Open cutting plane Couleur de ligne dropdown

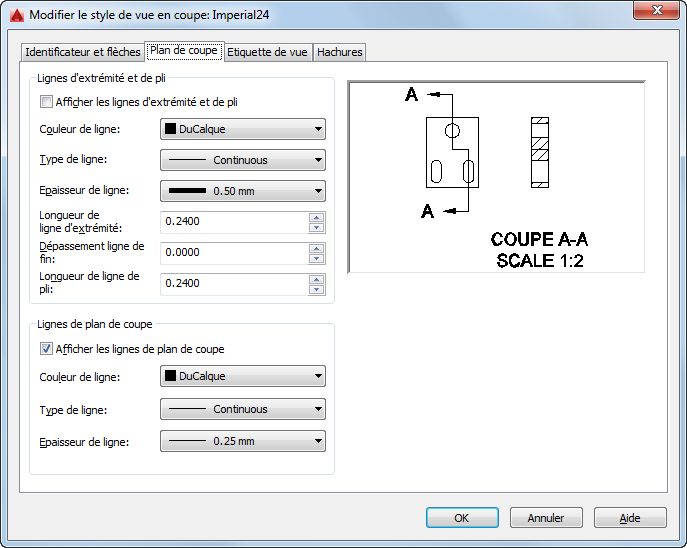pos(243,376)
